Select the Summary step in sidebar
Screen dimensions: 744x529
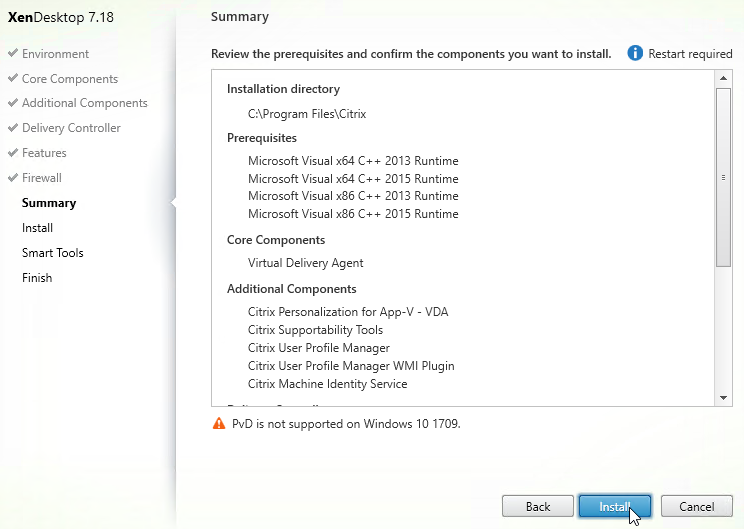pyautogui.click(x=49, y=203)
